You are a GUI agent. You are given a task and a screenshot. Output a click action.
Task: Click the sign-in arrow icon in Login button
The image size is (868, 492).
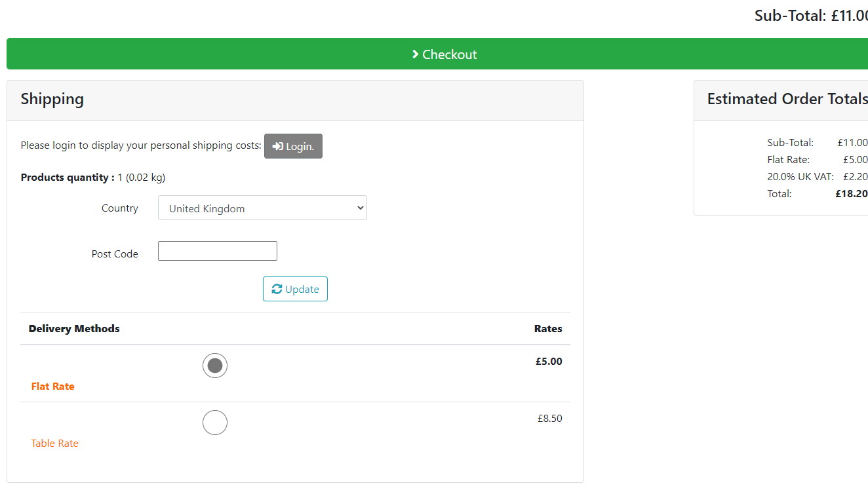[x=278, y=147]
